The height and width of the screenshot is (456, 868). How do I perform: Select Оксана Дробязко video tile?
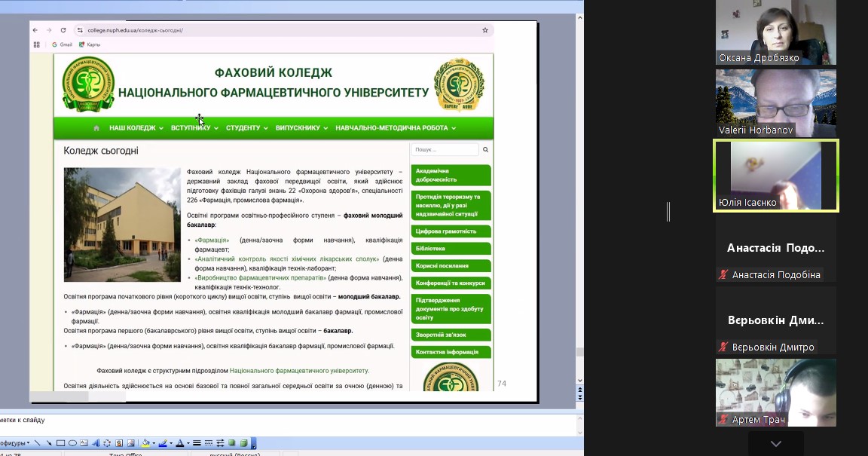[x=775, y=32]
